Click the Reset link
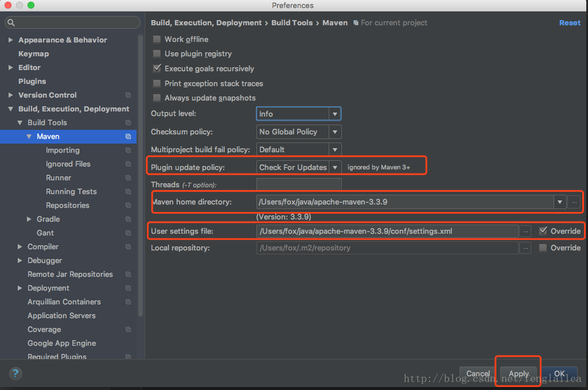This screenshot has height=390, width=588. click(570, 22)
